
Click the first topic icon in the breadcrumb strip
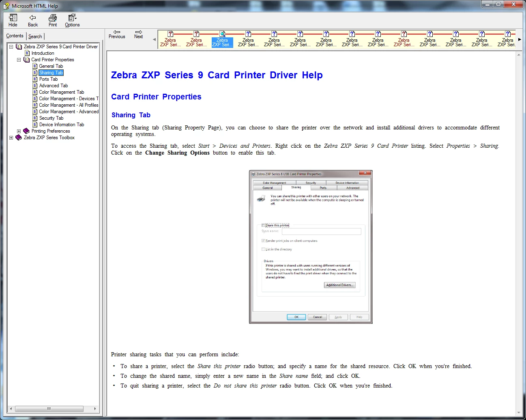[x=170, y=34]
